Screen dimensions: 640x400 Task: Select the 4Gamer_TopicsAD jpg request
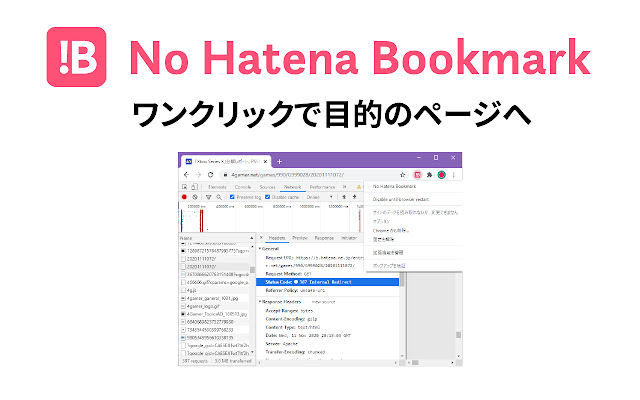coord(214,314)
